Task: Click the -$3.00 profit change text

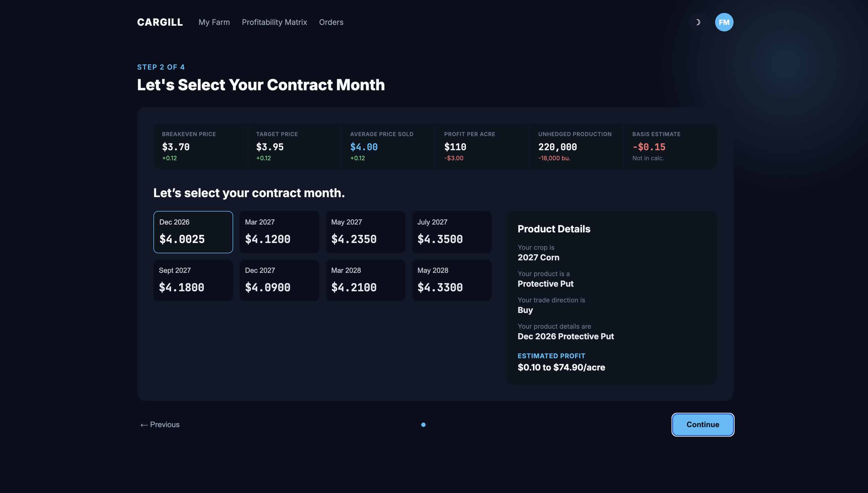Action: coord(454,158)
